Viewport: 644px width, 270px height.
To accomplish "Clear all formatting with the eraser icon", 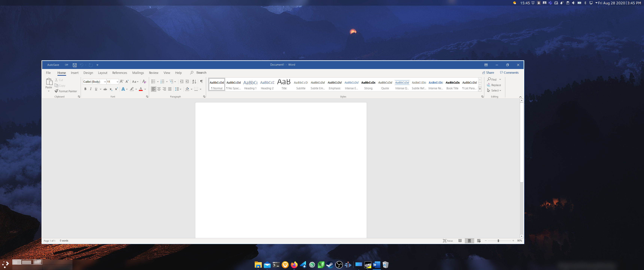I will (x=144, y=81).
